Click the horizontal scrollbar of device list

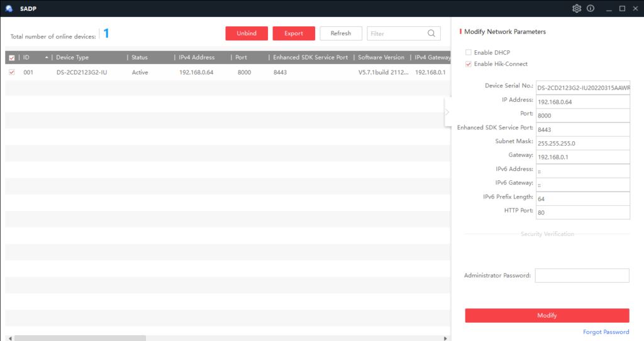point(80,338)
